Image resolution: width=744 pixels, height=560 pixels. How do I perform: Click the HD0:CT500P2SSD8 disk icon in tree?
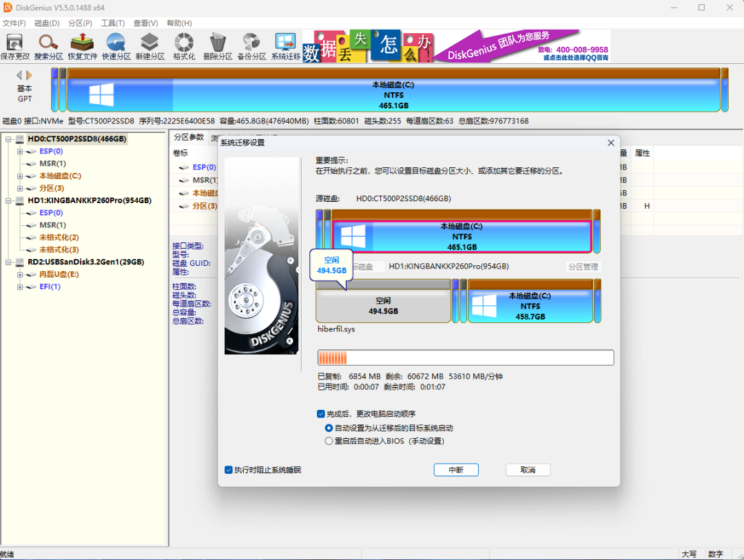click(20, 139)
